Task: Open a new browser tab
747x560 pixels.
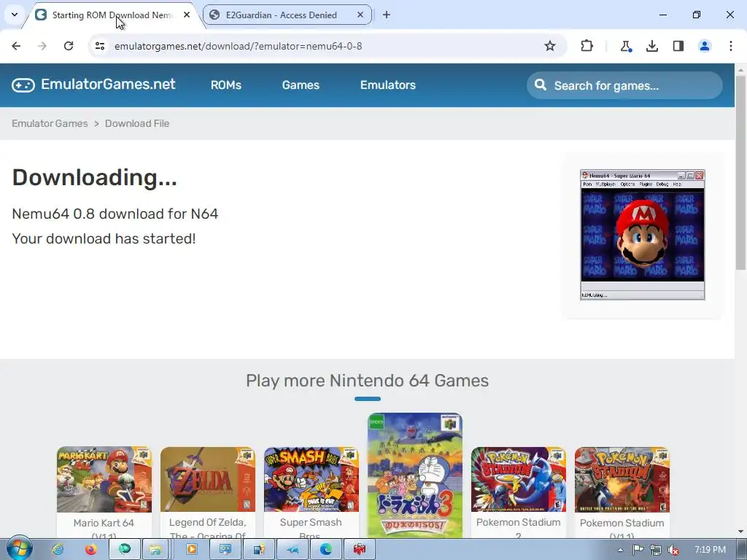Action: point(387,15)
